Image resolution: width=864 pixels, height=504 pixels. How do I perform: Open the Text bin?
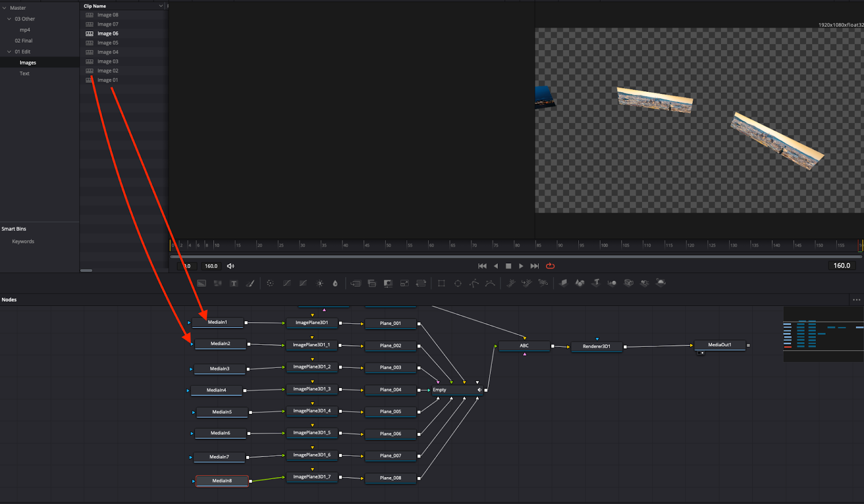[x=25, y=73]
